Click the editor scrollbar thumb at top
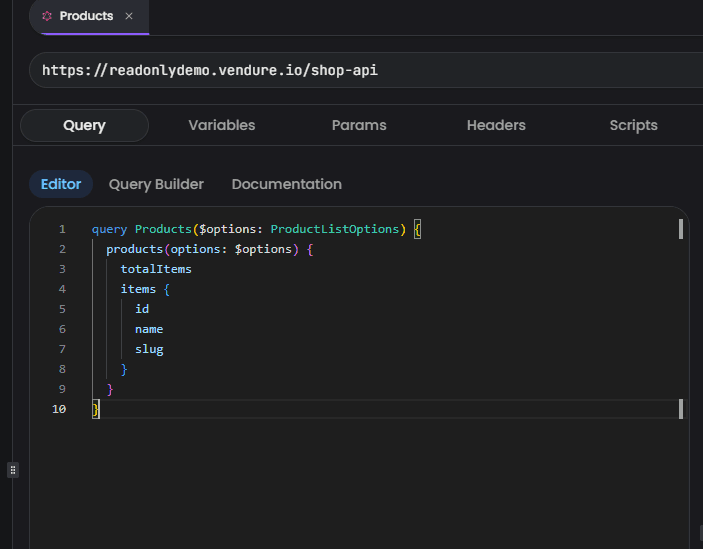 681,229
